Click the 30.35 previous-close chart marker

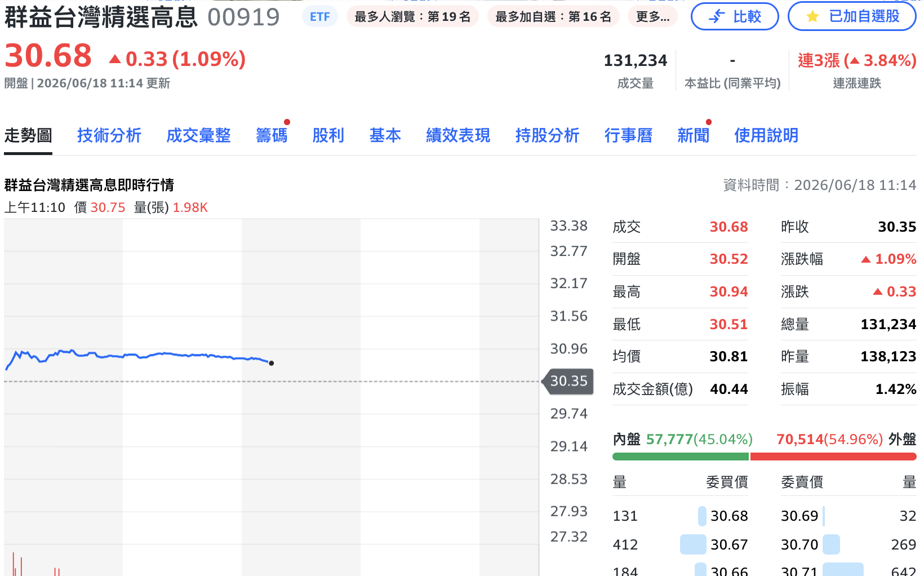click(568, 381)
